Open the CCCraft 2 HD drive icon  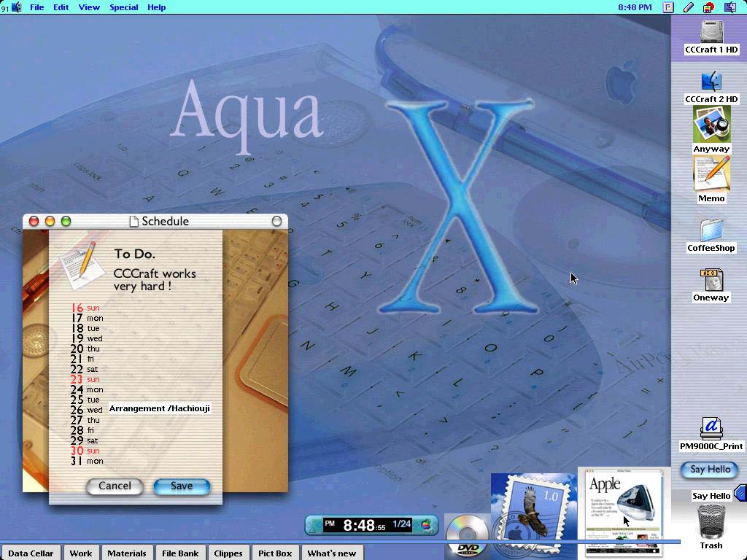coord(711,82)
